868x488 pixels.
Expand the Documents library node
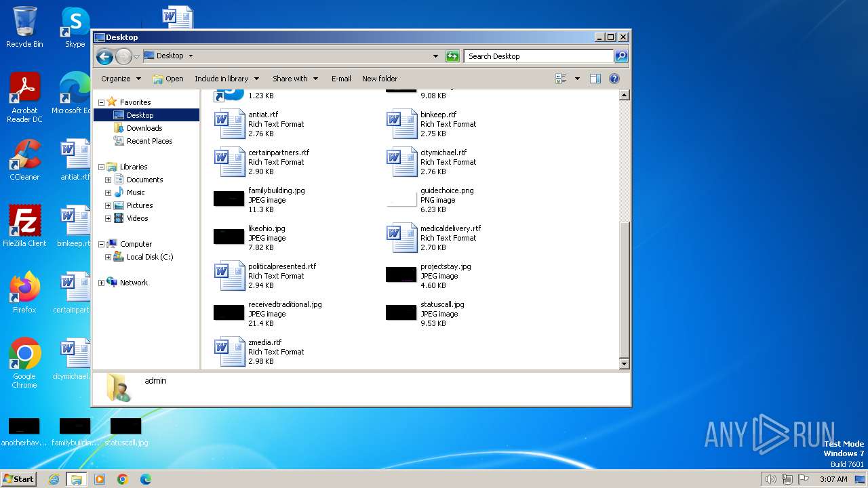108,180
